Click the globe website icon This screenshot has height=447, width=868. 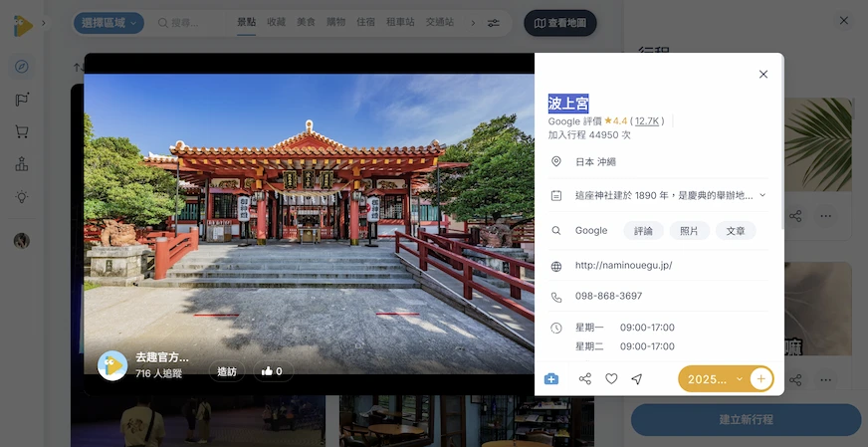[556, 267]
